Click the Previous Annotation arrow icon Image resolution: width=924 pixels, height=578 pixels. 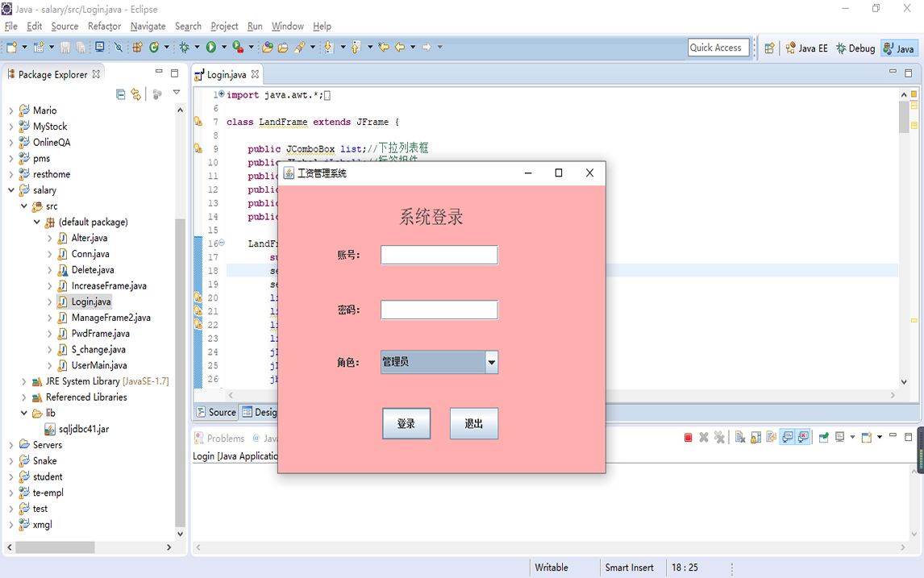pyautogui.click(x=356, y=47)
